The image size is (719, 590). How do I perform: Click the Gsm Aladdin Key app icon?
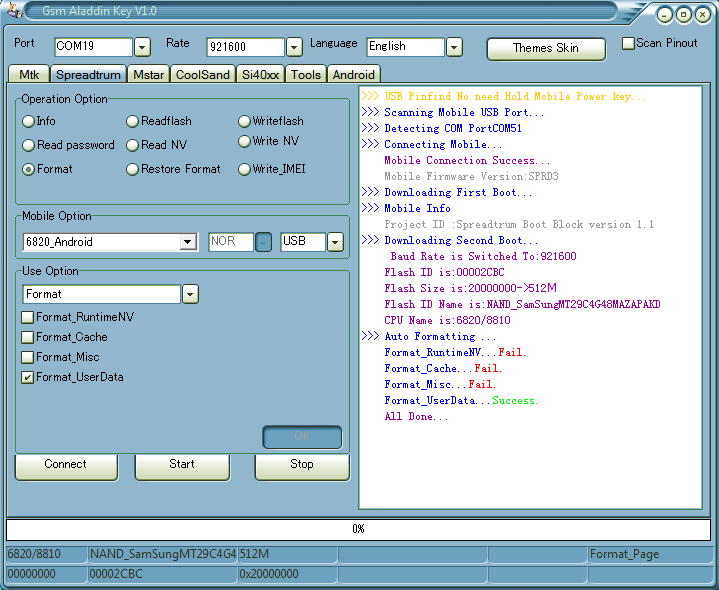click(x=14, y=11)
